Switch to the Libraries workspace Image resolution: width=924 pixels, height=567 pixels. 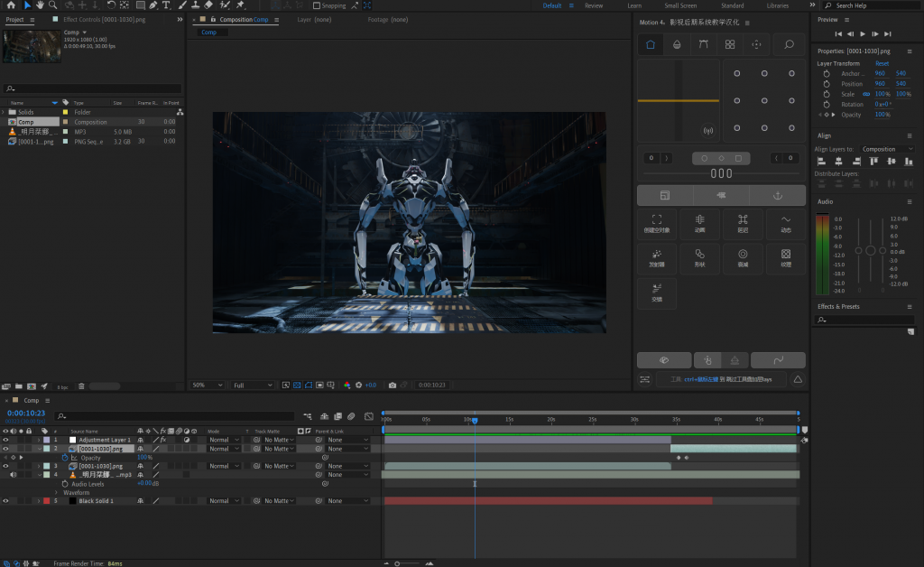[778, 5]
